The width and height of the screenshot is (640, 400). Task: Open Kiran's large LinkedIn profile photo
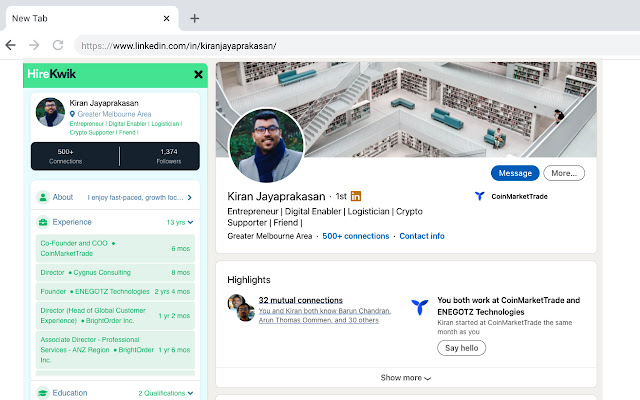pyautogui.click(x=267, y=145)
